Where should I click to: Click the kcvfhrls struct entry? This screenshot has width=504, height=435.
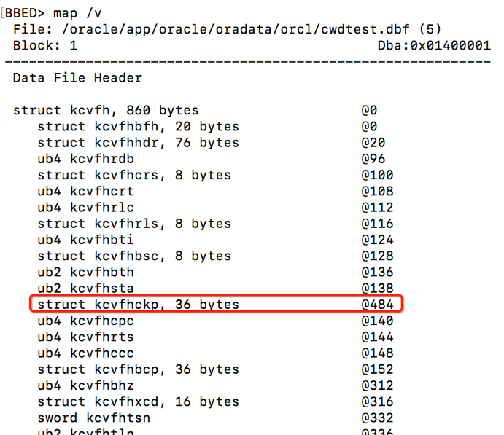[x=134, y=224]
